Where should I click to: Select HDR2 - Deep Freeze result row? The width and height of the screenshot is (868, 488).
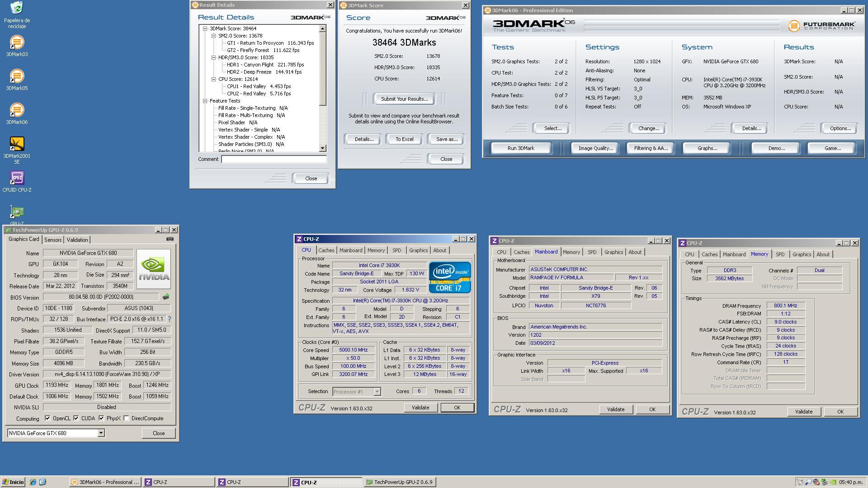coord(264,72)
